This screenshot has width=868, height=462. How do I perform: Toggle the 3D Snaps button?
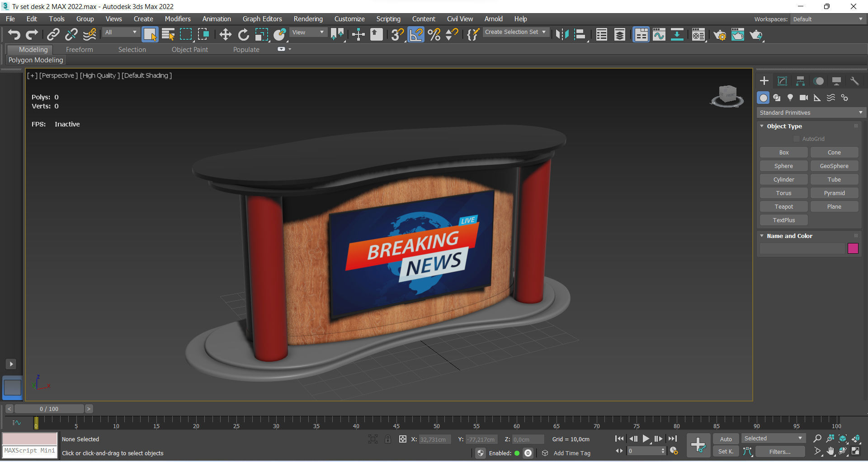[398, 35]
